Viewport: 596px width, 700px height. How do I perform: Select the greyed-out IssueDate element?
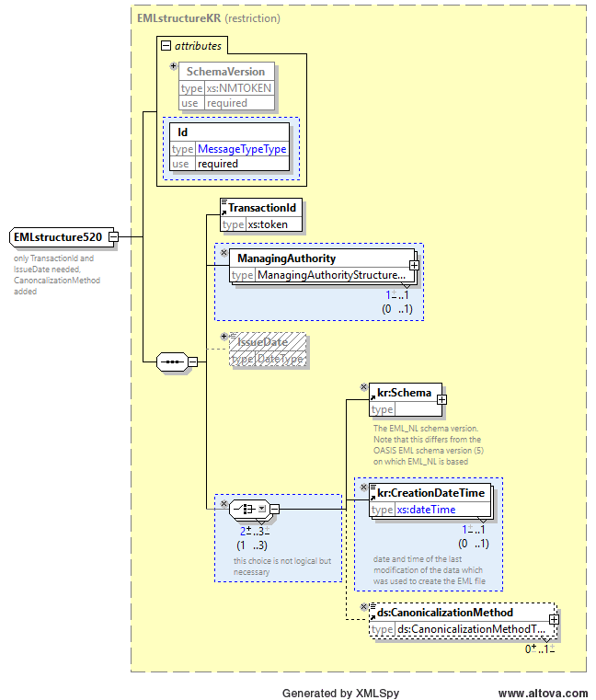pyautogui.click(x=268, y=350)
